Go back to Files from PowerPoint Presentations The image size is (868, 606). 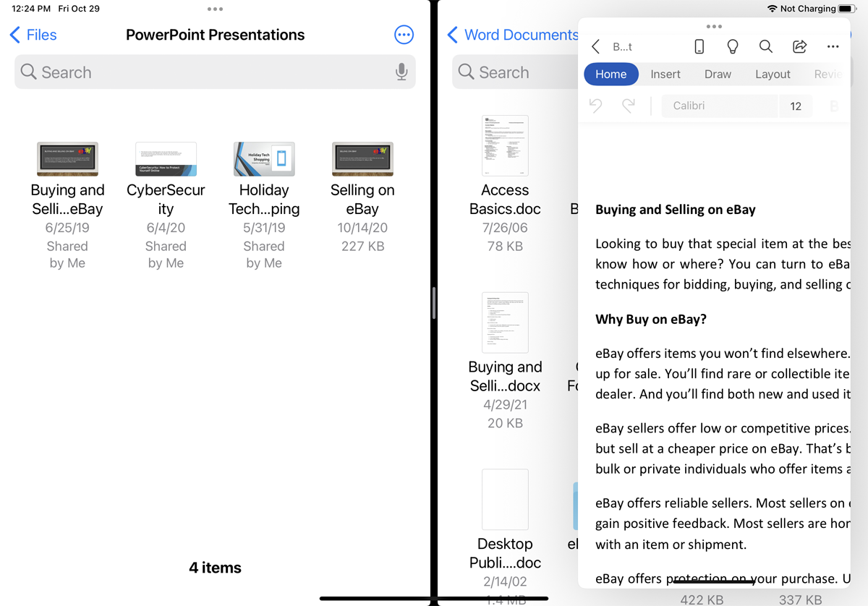click(33, 35)
